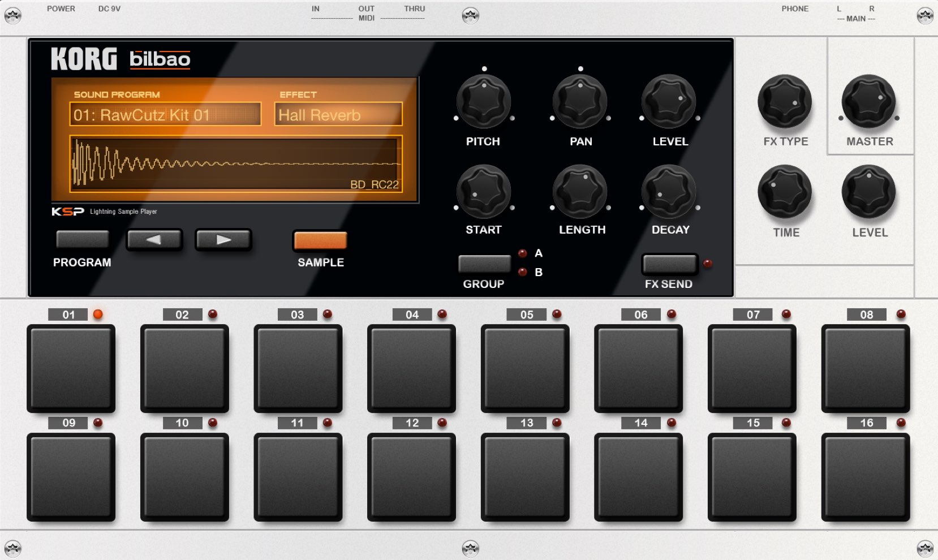Tap drum pad 08
938x560 pixels.
coord(866,368)
